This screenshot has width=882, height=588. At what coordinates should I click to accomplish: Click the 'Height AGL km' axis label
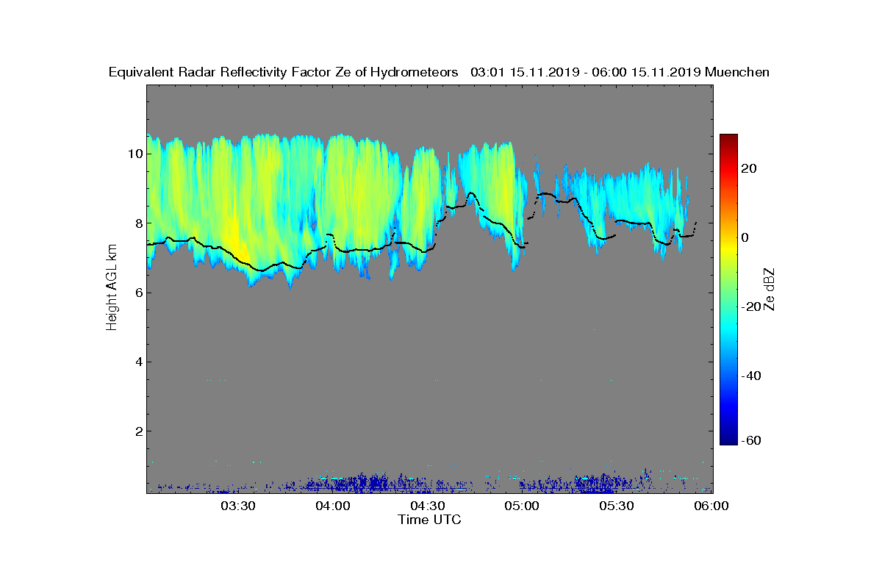tap(112, 288)
